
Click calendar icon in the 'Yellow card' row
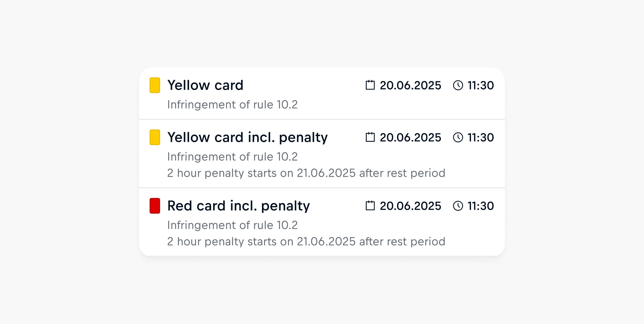(x=370, y=85)
